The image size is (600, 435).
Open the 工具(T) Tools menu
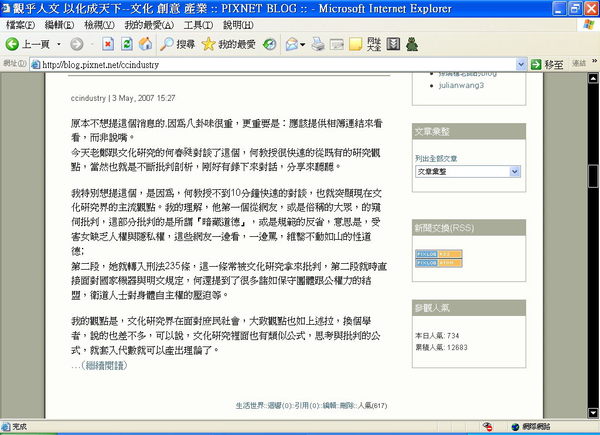(198, 25)
